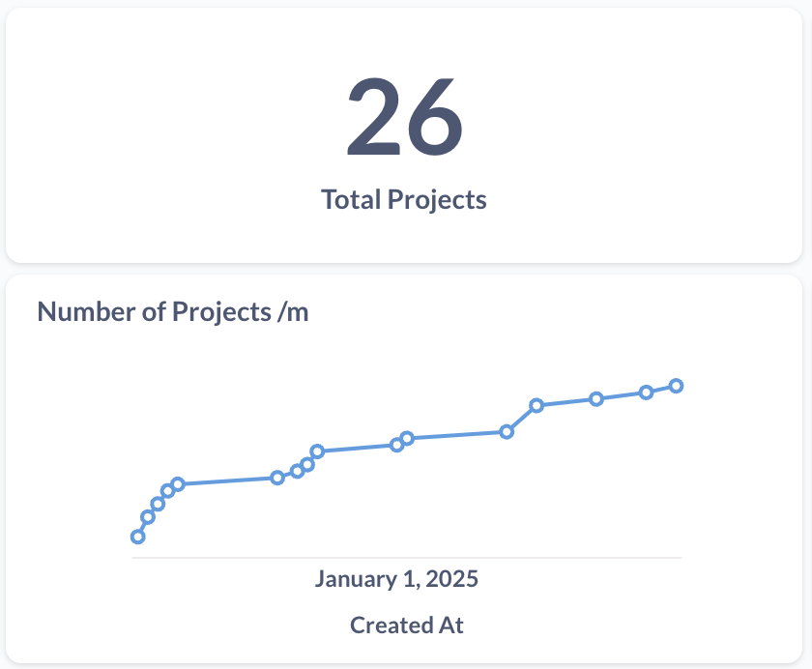Select the third-to-last data point on the line

click(596, 399)
